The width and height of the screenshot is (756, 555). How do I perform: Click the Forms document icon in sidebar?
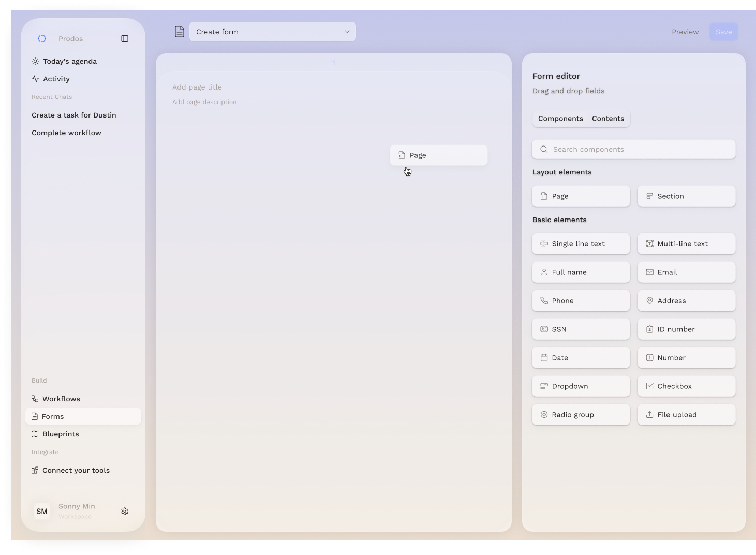(x=35, y=416)
